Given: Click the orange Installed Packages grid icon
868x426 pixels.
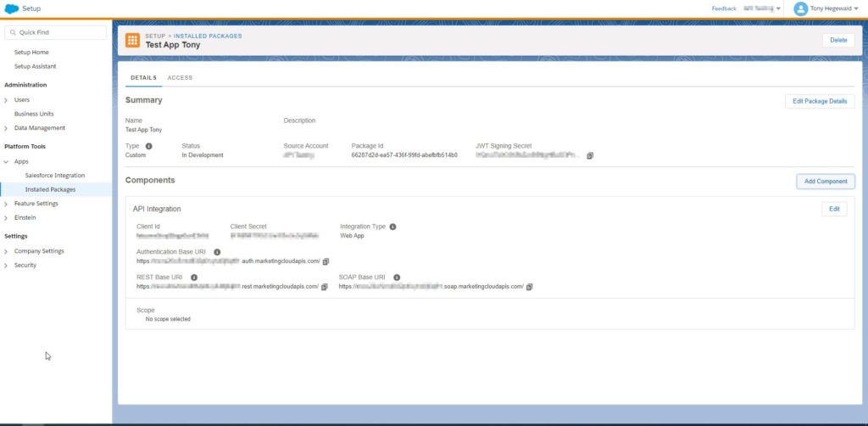Looking at the screenshot, I should 132,41.
